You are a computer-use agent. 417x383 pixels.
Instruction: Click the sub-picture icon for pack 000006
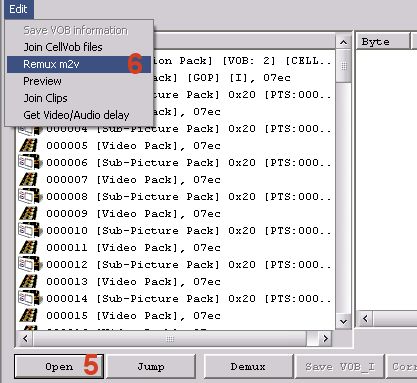click(30, 162)
